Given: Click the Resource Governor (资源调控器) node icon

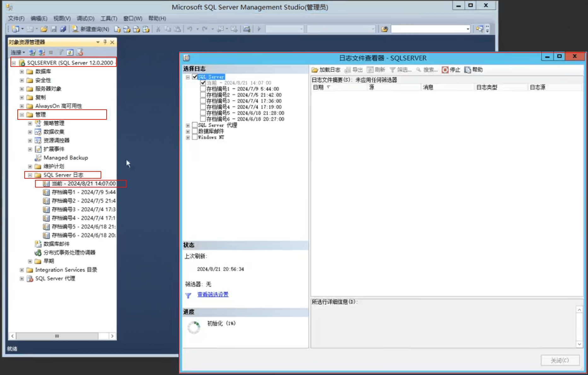Looking at the screenshot, I should point(38,140).
